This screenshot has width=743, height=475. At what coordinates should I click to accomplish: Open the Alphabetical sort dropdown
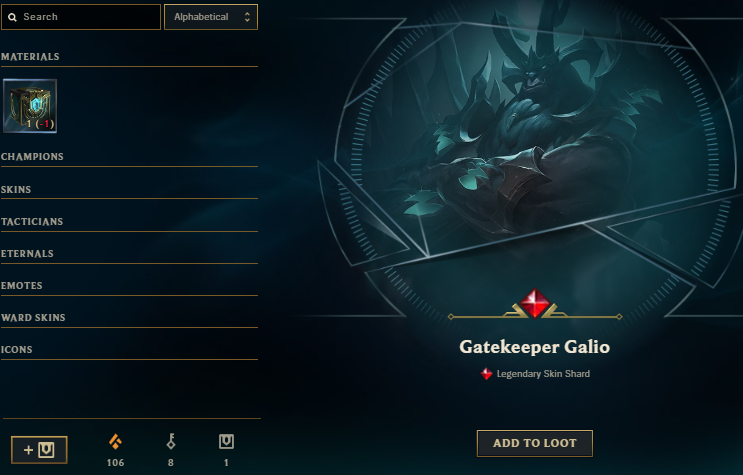211,17
